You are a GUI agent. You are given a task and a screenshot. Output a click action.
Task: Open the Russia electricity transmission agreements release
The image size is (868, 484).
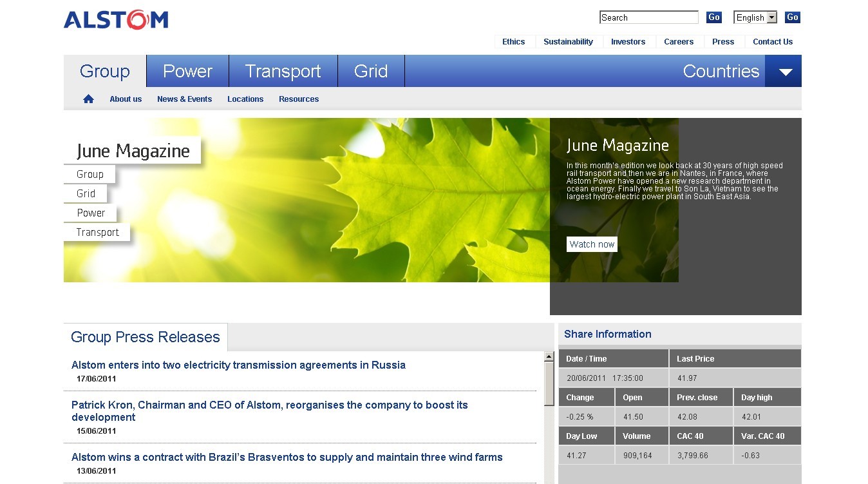(238, 365)
